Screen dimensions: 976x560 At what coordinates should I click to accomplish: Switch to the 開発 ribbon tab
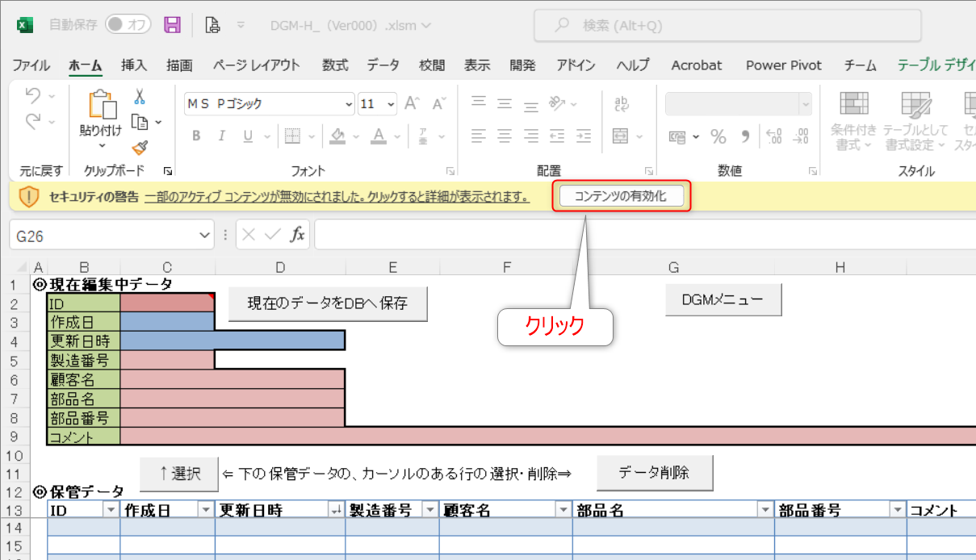click(522, 65)
